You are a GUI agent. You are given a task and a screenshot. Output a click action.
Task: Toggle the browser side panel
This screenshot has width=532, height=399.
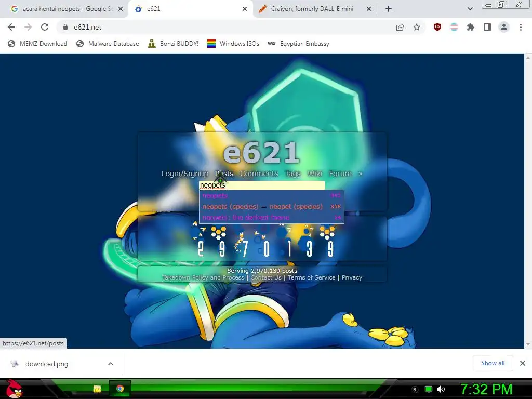click(487, 27)
